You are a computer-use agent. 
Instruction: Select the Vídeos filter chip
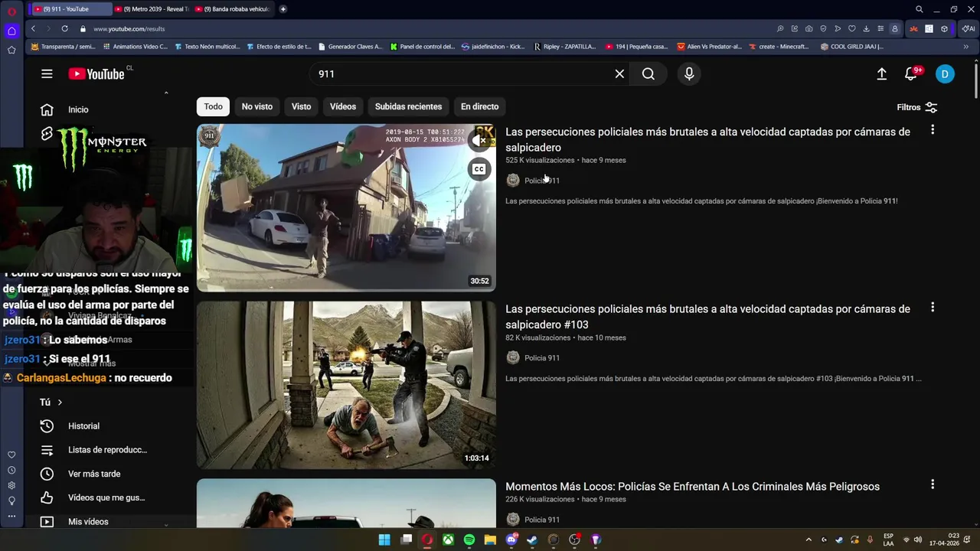[343, 106]
